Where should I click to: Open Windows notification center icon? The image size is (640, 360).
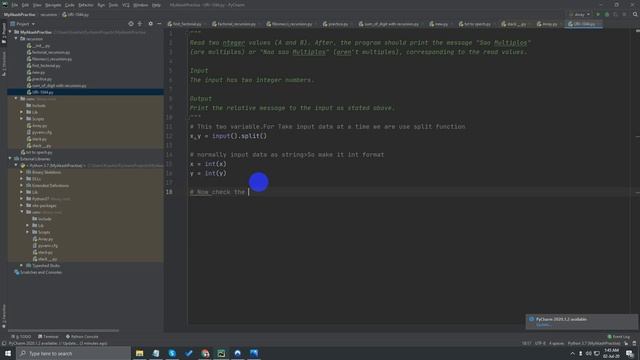click(630, 353)
